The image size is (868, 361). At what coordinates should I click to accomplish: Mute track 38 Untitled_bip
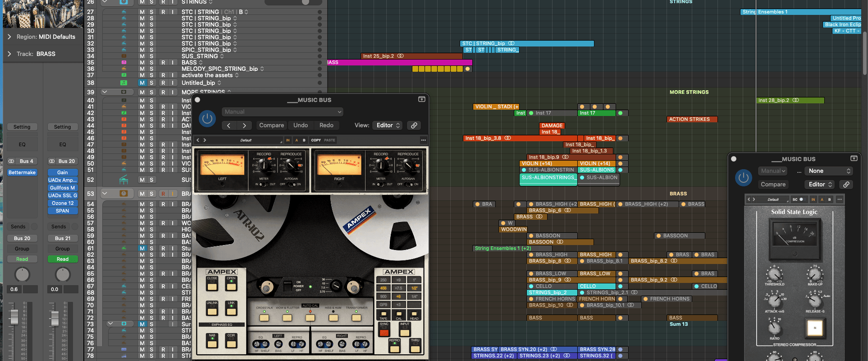pyautogui.click(x=142, y=83)
